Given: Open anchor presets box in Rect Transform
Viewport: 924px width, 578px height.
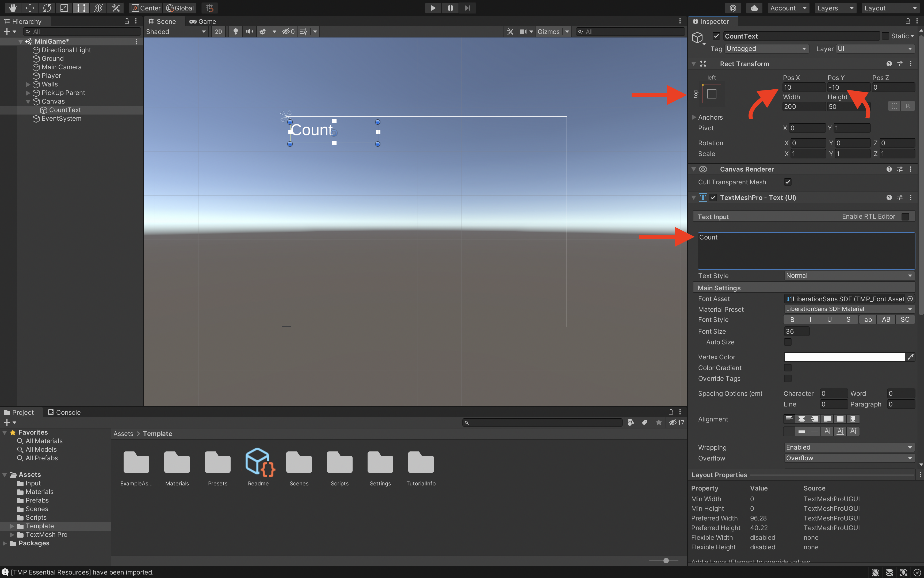Looking at the screenshot, I should tap(712, 94).
